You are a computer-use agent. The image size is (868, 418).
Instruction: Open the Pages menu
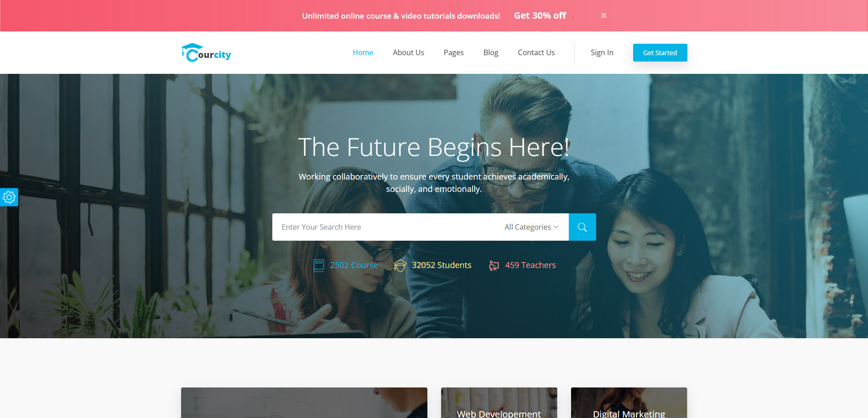coord(453,52)
